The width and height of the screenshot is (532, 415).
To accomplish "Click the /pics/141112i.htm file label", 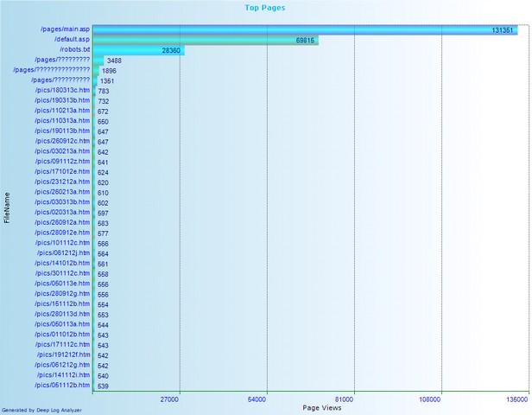I will pyautogui.click(x=63, y=375).
